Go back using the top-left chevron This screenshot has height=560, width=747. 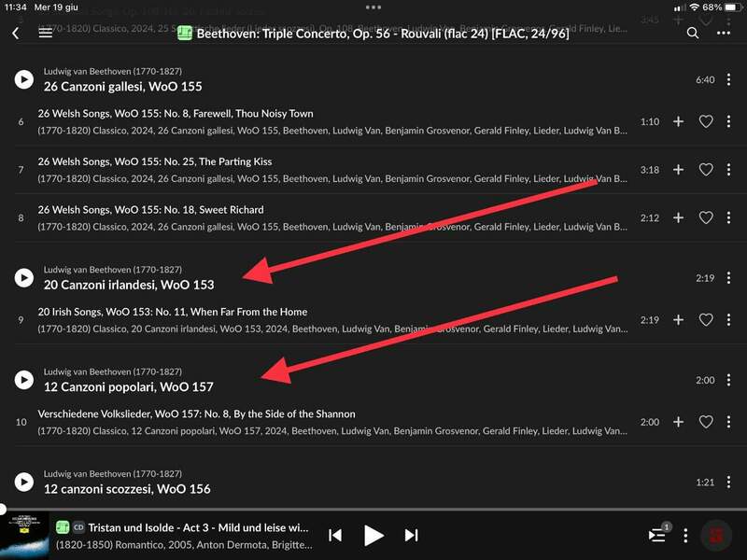pos(16,33)
